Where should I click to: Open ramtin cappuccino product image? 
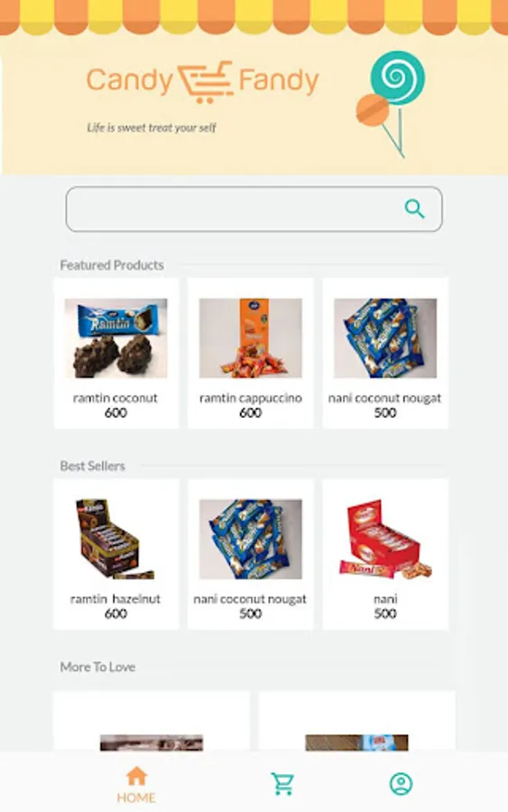[x=251, y=337]
